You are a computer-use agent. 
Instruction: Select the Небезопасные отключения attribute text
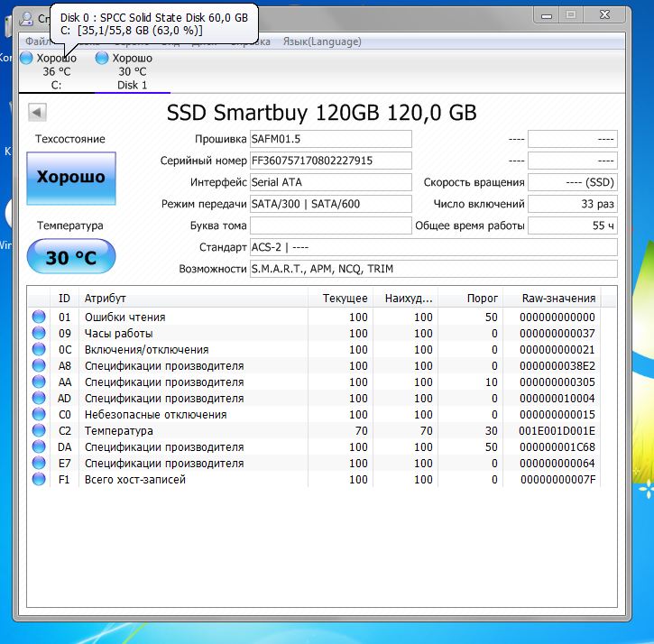point(155,415)
